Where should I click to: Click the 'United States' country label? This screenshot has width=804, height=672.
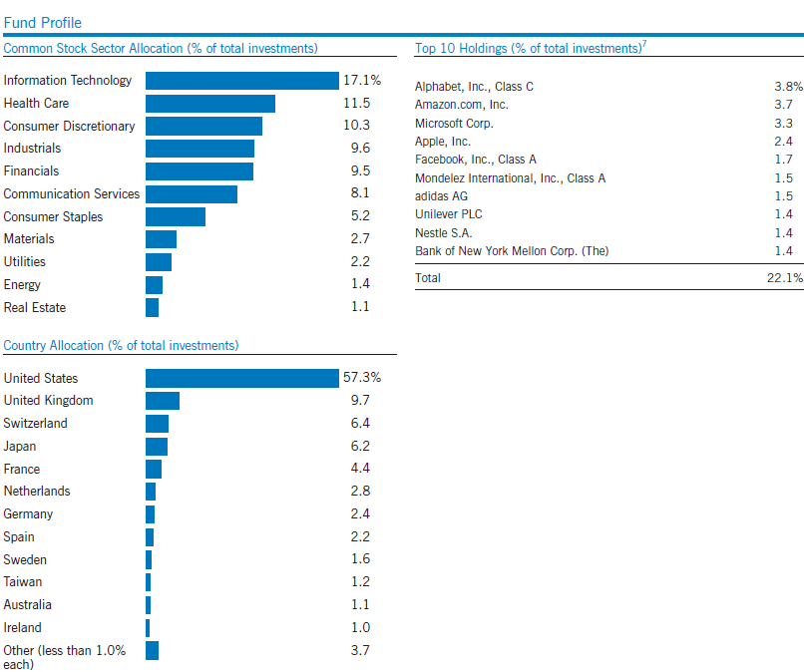click(x=41, y=378)
